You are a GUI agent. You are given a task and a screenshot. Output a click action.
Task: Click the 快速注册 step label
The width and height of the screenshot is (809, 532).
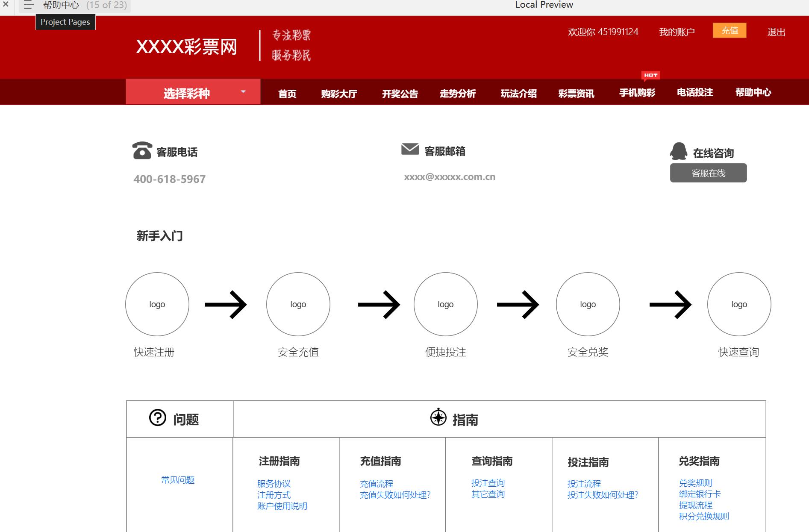click(x=154, y=352)
